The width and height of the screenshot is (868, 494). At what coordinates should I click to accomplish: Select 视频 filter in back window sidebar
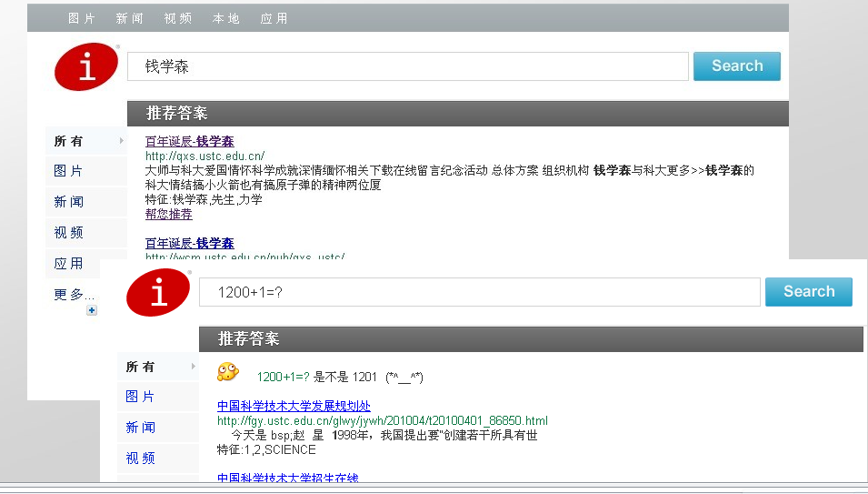85,233
